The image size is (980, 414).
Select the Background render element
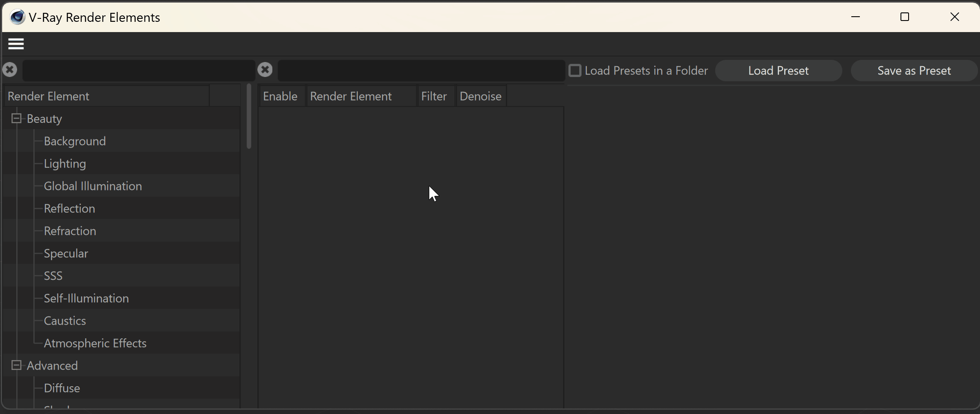(x=75, y=141)
